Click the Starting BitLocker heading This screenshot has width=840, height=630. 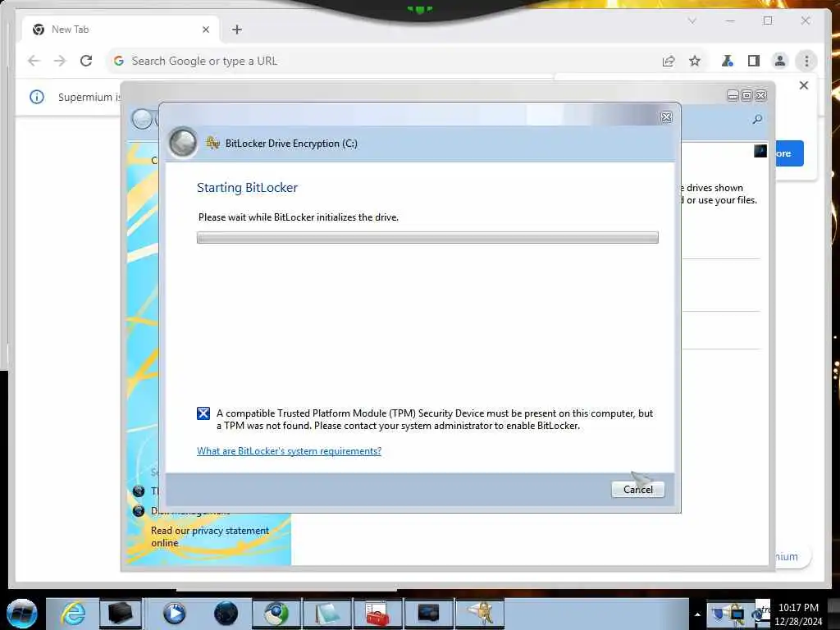click(247, 188)
